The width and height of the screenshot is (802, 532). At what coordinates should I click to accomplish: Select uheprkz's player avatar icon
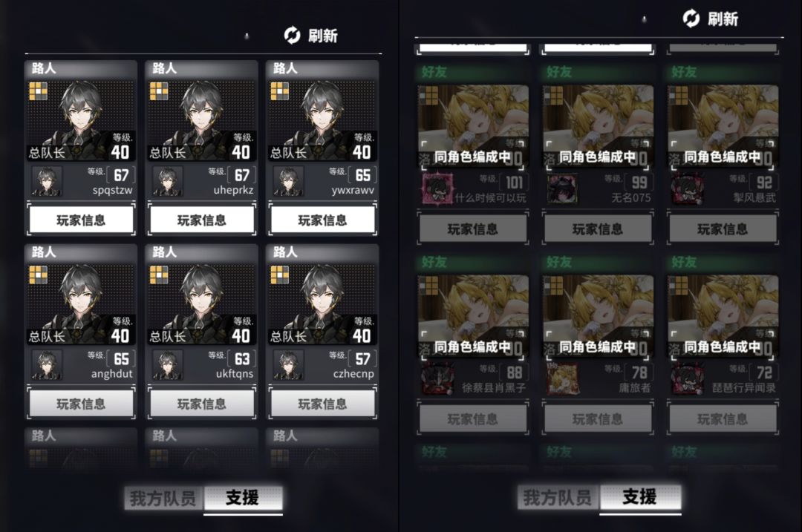pyautogui.click(x=168, y=181)
